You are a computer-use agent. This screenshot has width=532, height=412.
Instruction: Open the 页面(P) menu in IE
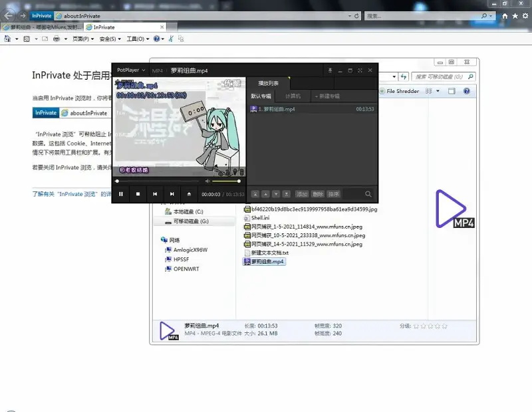pyautogui.click(x=82, y=39)
